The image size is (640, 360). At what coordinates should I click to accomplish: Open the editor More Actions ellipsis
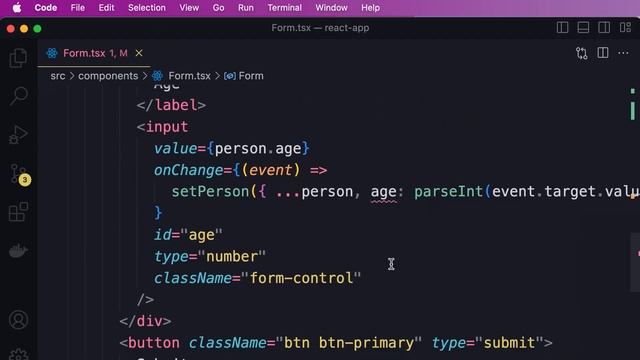tap(623, 53)
